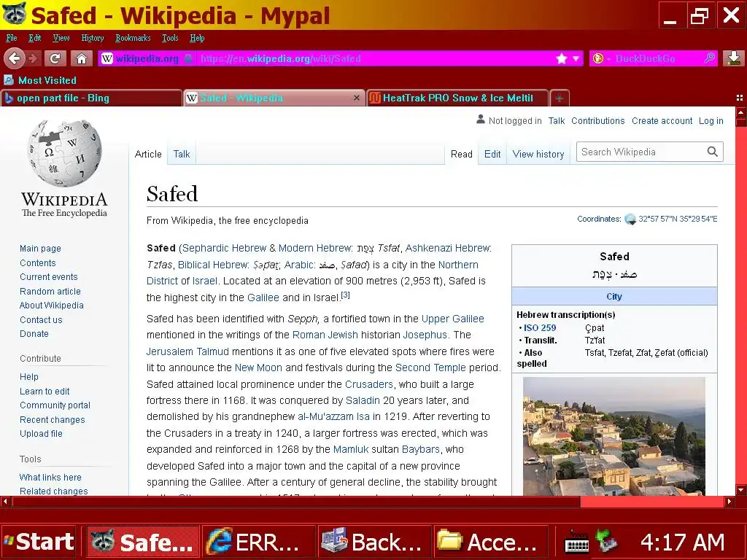Open the File menu
Image resolution: width=747 pixels, height=560 pixels.
[12, 38]
